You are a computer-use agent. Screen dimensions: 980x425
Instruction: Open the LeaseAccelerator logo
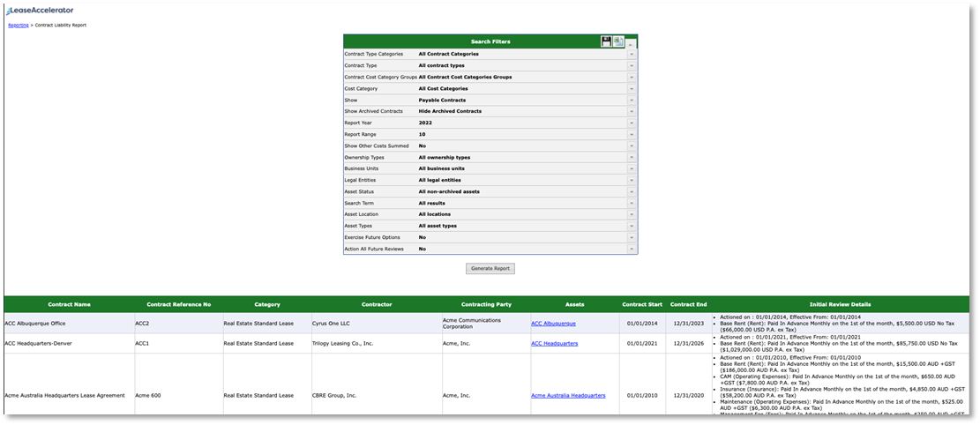(40, 10)
